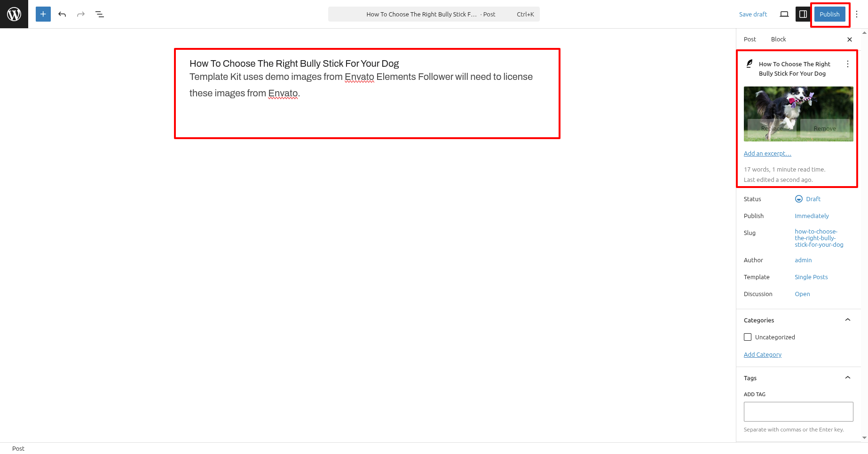Viewport: 868px width, 454px height.
Task: Open the editor options three-dot menu
Action: pos(857,14)
